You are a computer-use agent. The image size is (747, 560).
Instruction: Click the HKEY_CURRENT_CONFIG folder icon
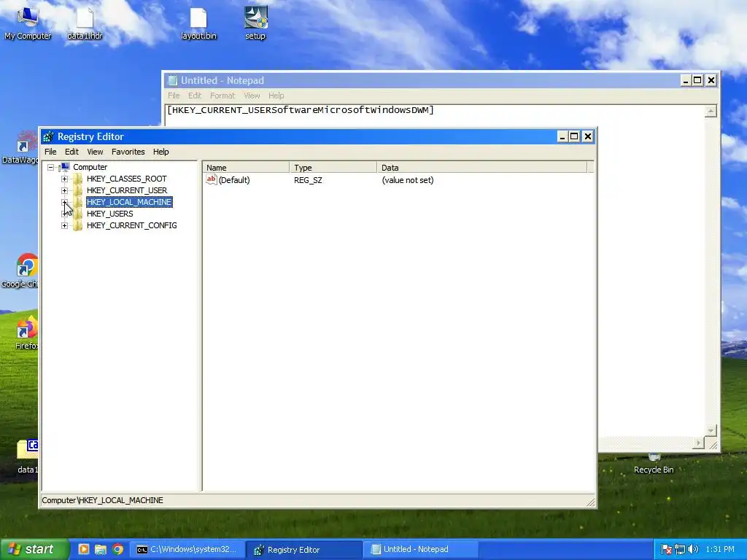click(77, 226)
